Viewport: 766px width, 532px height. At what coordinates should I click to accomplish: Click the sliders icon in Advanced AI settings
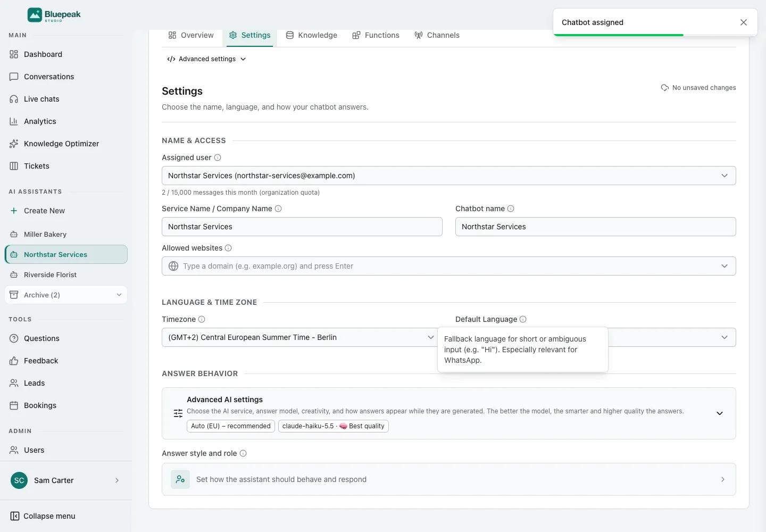[178, 413]
